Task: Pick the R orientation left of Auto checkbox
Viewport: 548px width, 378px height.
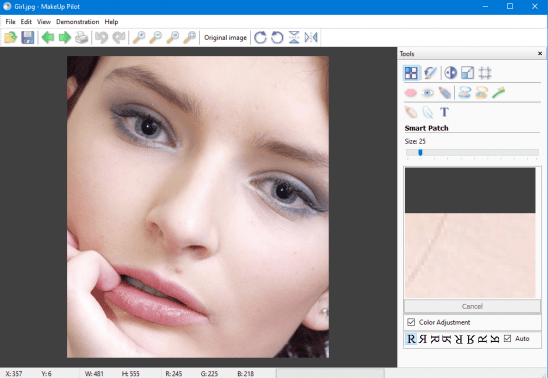Action: click(x=495, y=339)
